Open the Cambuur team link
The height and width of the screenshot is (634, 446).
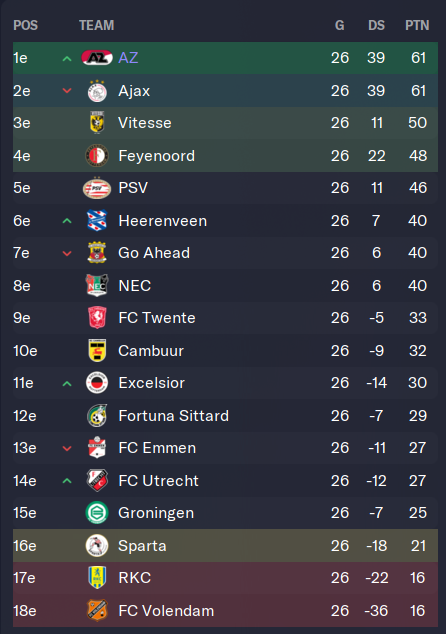click(x=151, y=351)
